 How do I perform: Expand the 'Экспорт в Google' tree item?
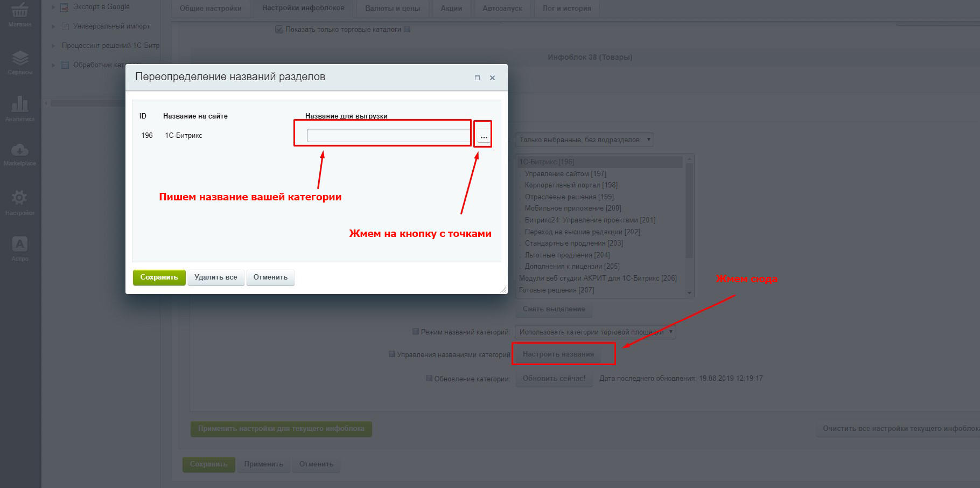[53, 7]
